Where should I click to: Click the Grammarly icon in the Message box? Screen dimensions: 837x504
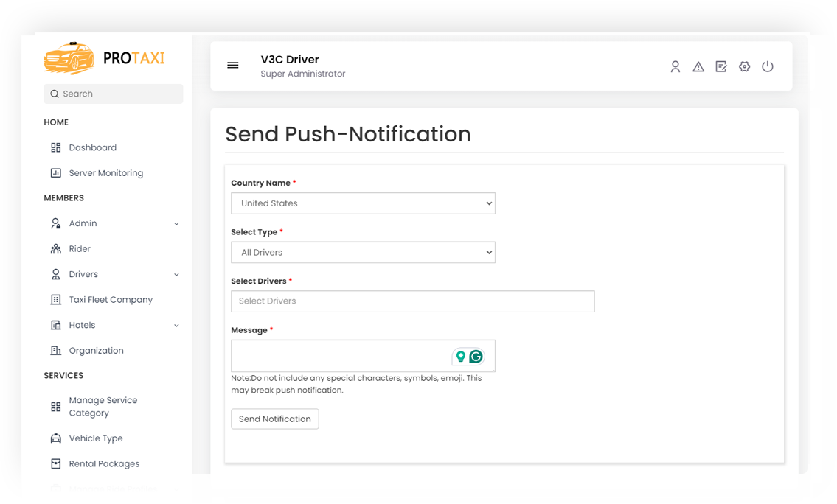tap(475, 356)
